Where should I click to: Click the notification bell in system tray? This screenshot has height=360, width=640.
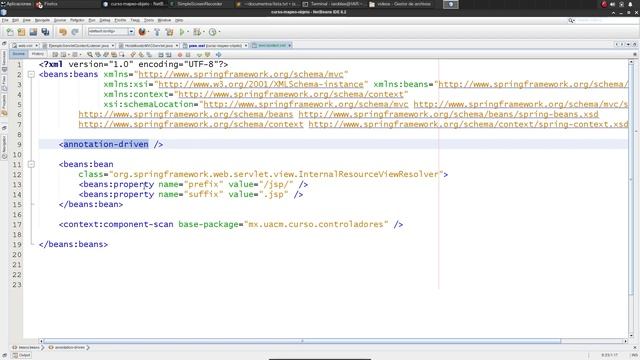pyautogui.click(x=630, y=4)
